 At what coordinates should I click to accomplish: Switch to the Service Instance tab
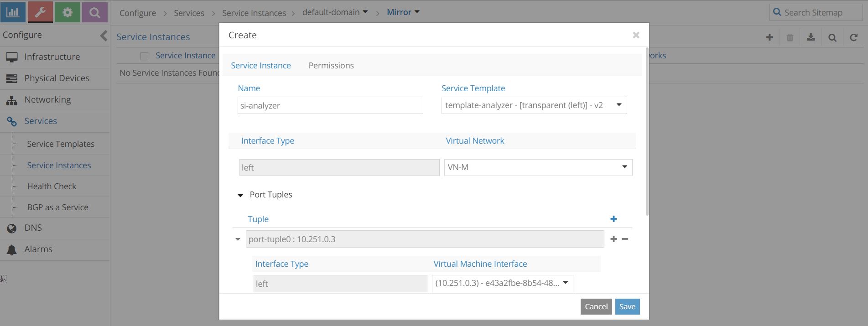pyautogui.click(x=261, y=66)
